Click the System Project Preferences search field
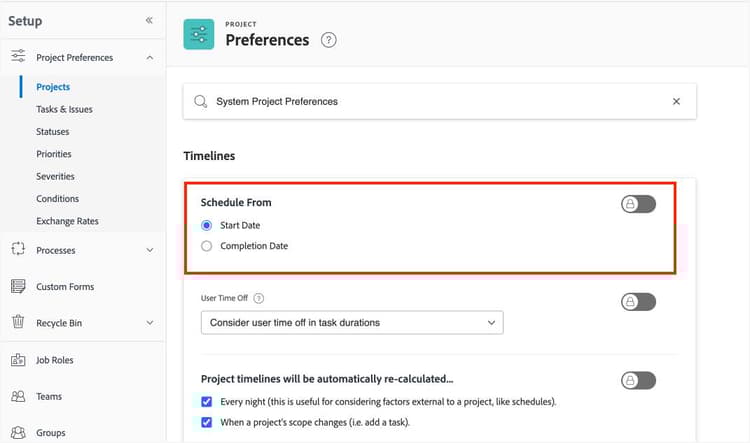The height and width of the screenshot is (443, 750). coord(430,102)
